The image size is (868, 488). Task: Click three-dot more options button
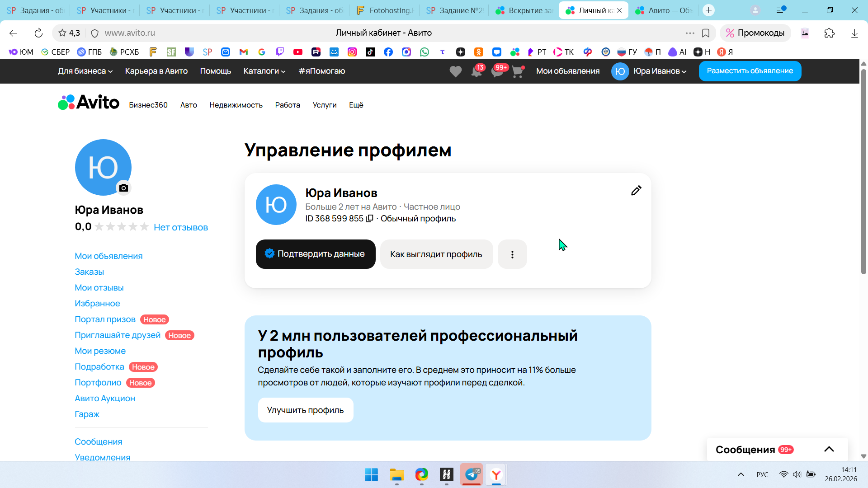(512, 254)
